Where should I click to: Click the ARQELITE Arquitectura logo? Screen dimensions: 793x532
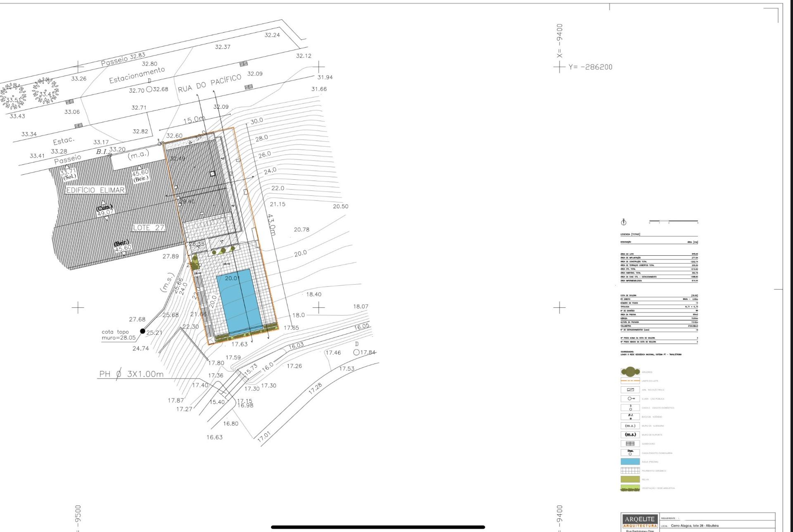[x=639, y=521]
